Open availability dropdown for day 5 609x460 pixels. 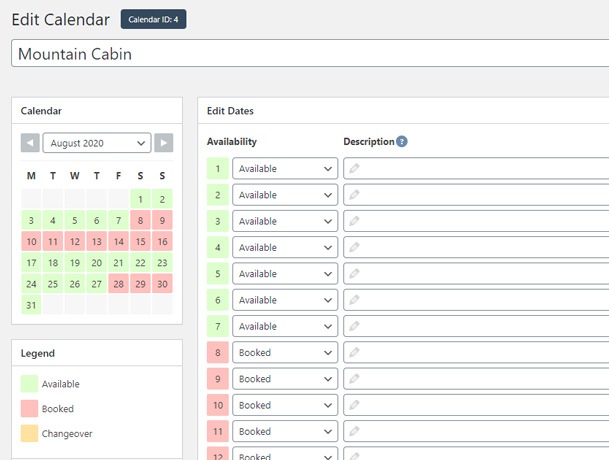pyautogui.click(x=285, y=274)
